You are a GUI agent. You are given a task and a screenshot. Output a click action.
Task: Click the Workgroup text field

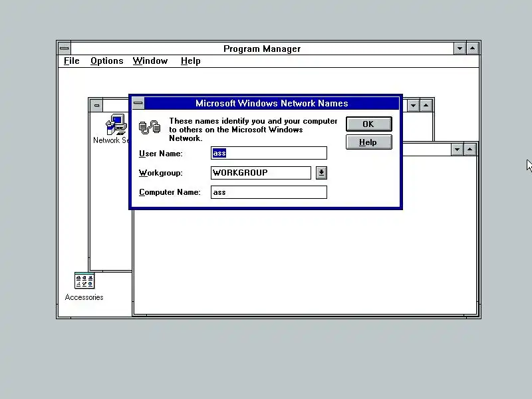pyautogui.click(x=261, y=173)
